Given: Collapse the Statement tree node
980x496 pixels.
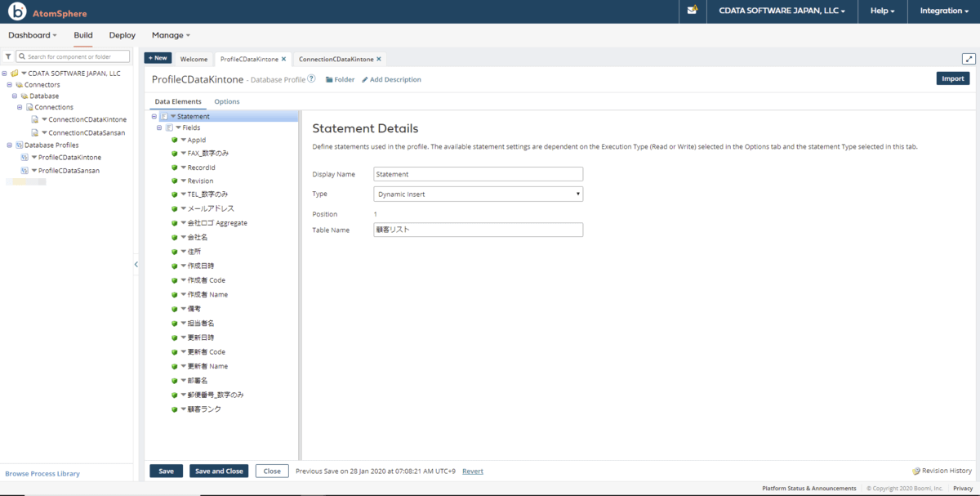Looking at the screenshot, I should pyautogui.click(x=154, y=116).
